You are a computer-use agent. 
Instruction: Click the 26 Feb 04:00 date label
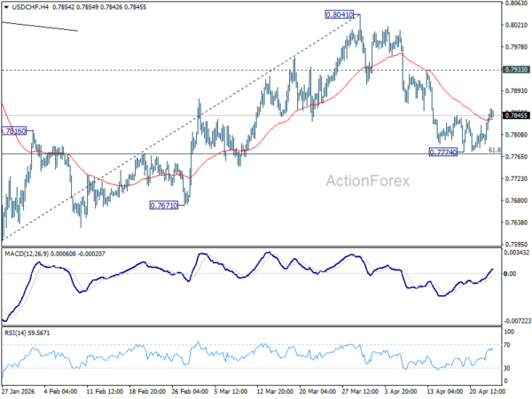190,391
